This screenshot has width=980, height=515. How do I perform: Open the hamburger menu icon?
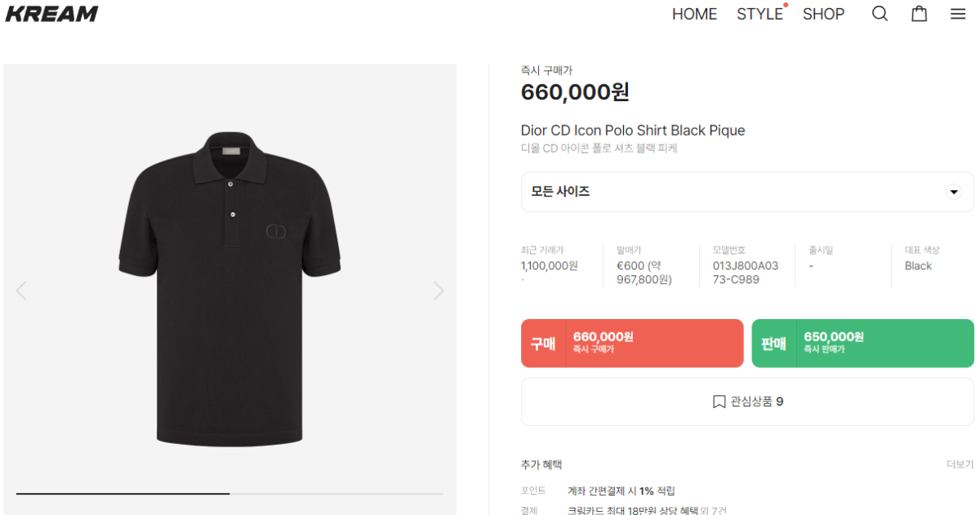click(x=958, y=14)
